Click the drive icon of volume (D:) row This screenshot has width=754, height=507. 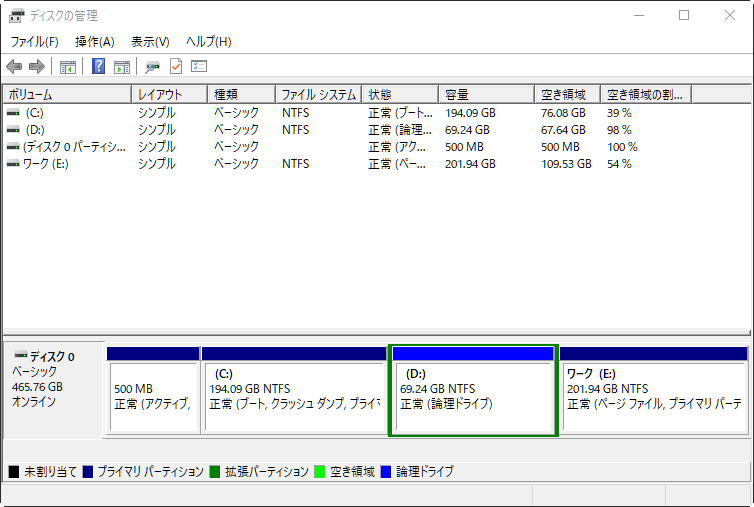click(13, 130)
